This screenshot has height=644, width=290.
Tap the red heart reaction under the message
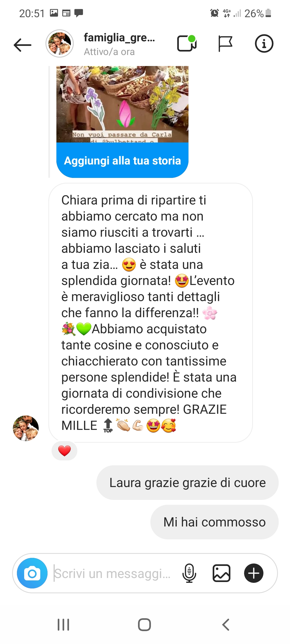click(64, 451)
